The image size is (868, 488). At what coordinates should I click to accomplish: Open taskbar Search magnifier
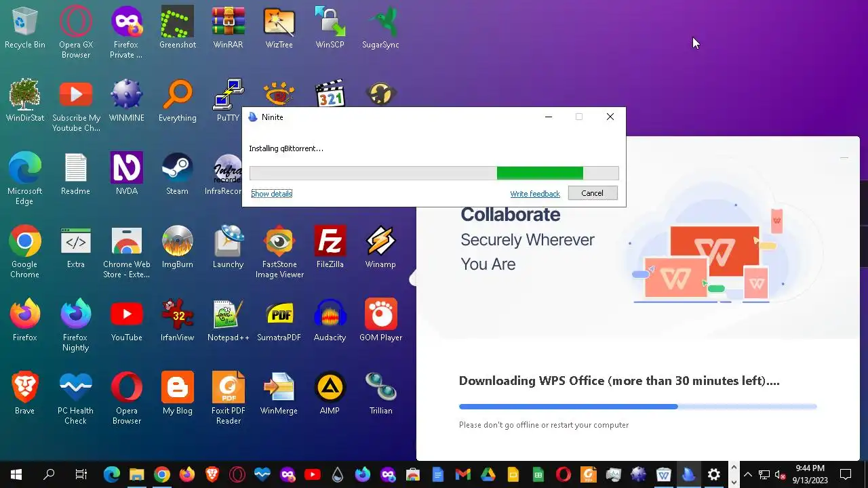pos(49,474)
